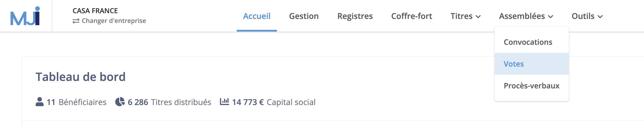Click the Bénéficiaires person icon
The height and width of the screenshot is (128, 644).
40,102
